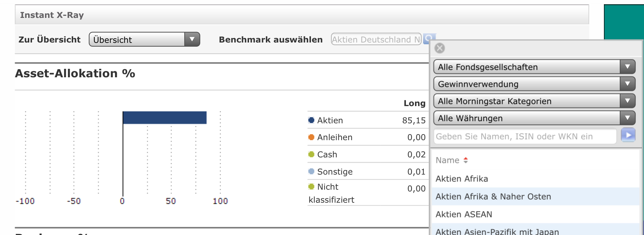Select the Aktien ASEAN benchmark
This screenshot has width=644, height=235.
[x=464, y=214]
